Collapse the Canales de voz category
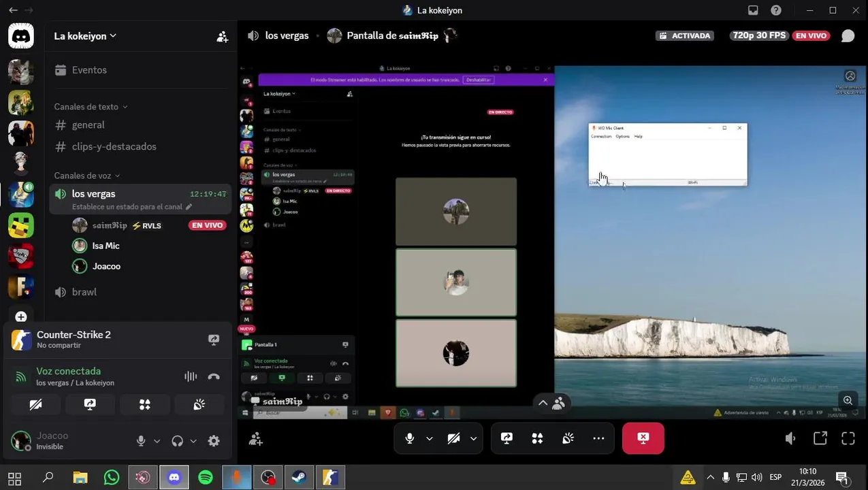This screenshot has width=868, height=490. (x=87, y=176)
